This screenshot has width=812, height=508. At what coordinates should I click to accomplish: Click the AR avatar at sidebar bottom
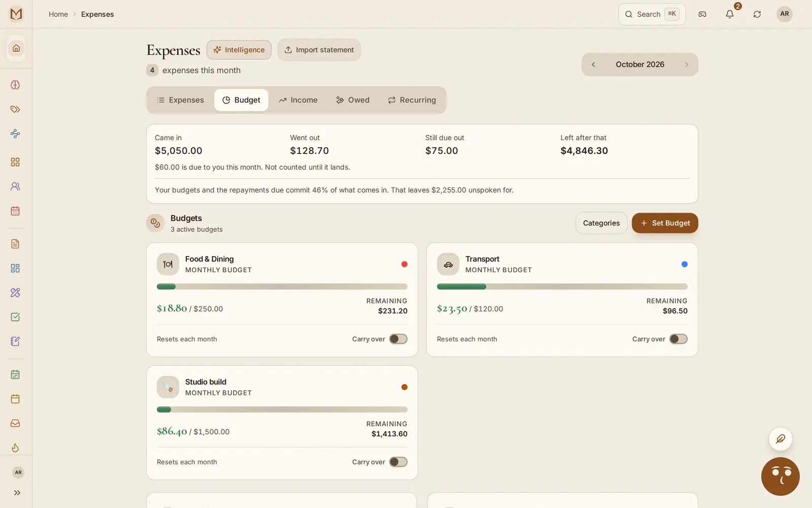coord(18,472)
